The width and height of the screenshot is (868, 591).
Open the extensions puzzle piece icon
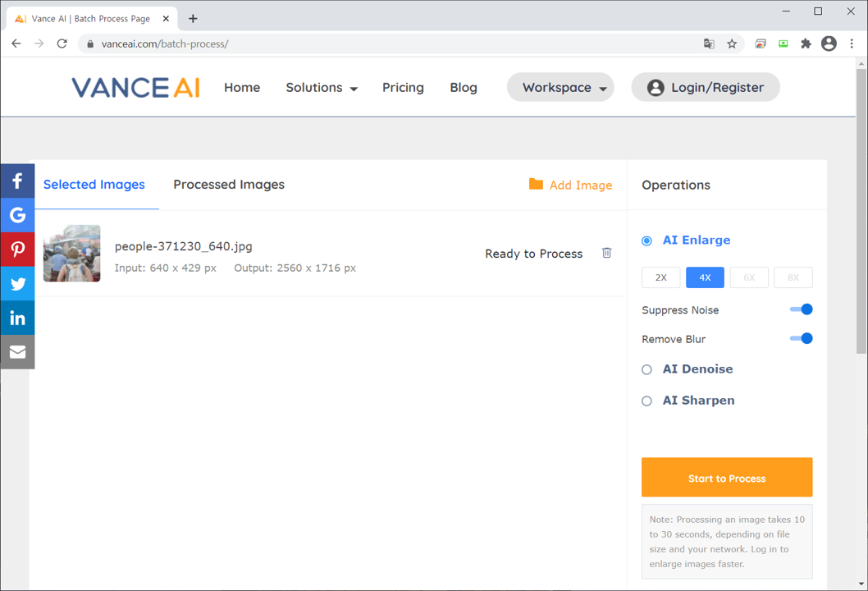click(x=806, y=44)
